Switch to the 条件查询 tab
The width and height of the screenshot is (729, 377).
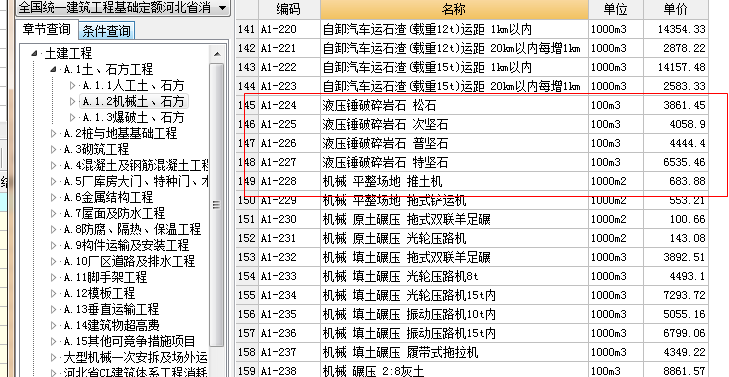[x=106, y=31]
